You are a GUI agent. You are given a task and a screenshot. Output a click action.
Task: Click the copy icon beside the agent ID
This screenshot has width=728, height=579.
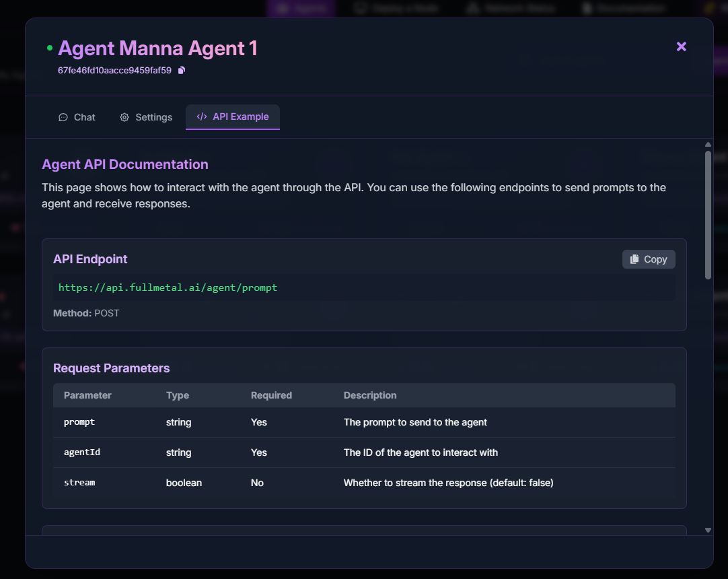coord(181,70)
